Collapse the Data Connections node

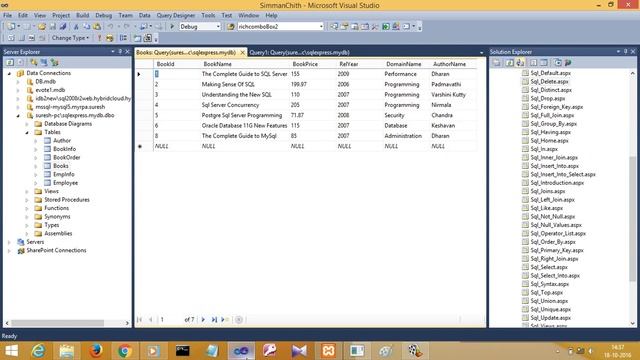(9, 73)
